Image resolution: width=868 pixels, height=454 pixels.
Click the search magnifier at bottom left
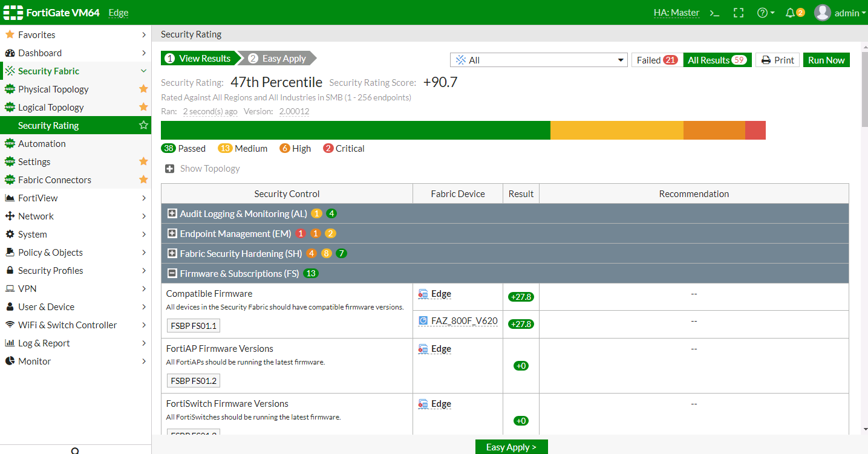coord(74,450)
